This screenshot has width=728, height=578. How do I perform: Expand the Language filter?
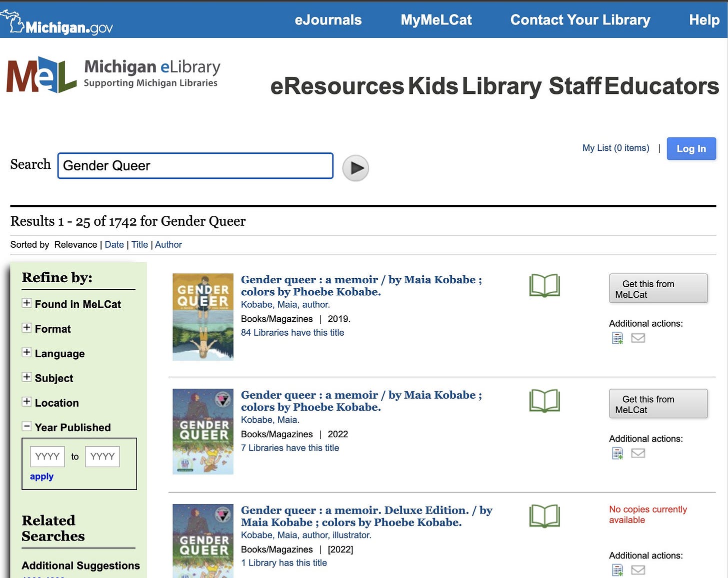pos(26,353)
